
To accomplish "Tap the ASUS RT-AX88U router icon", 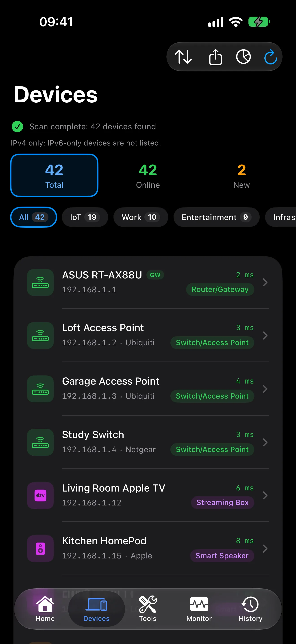I will point(40,282).
